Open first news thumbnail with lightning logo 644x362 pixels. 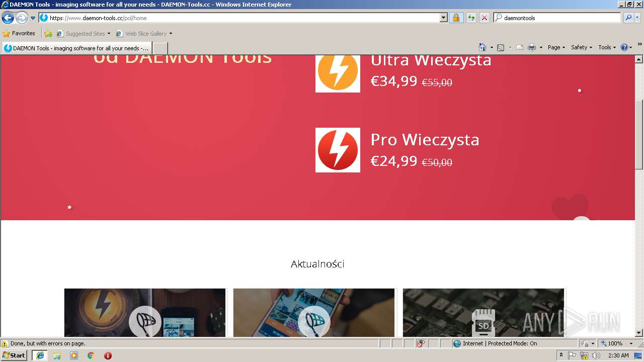pyautogui.click(x=145, y=312)
